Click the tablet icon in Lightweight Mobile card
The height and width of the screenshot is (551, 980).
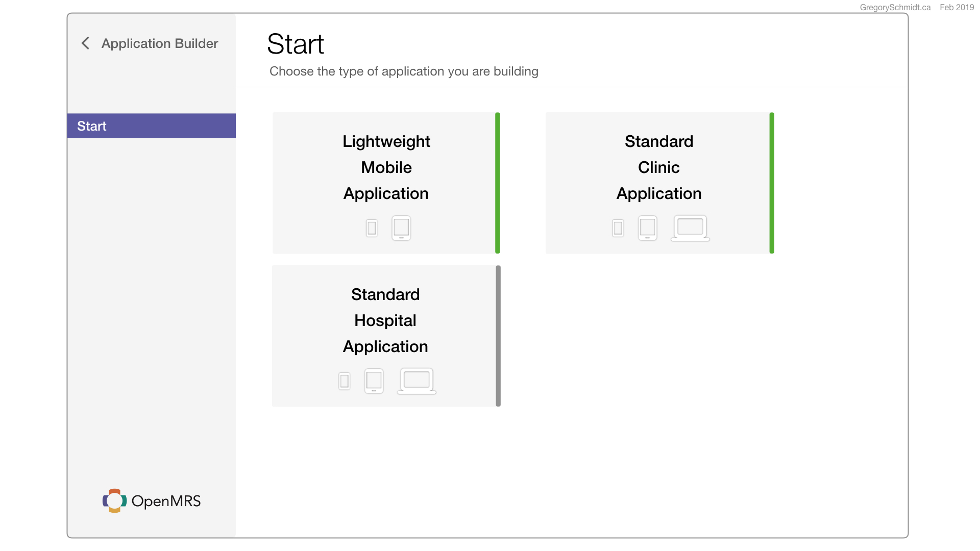[x=401, y=228]
